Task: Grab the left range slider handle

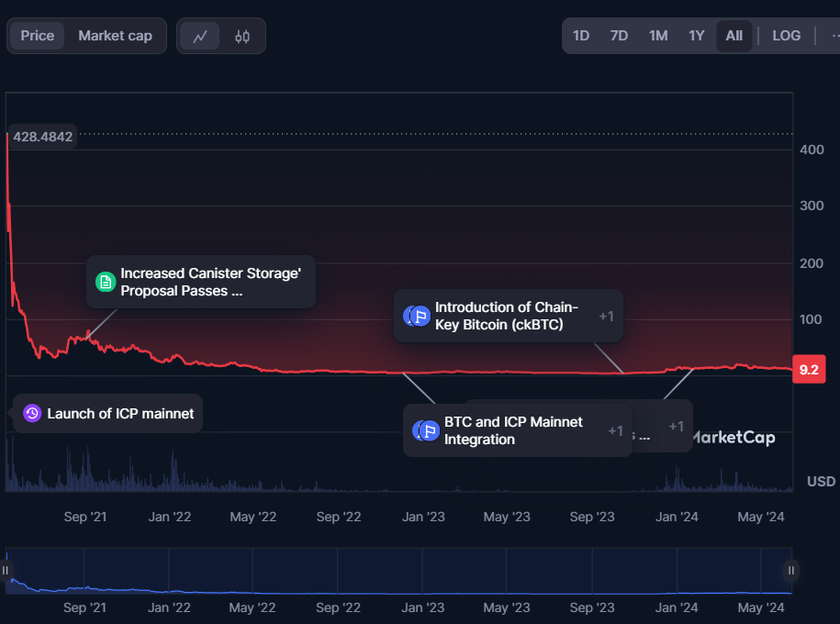Action: 6,571
